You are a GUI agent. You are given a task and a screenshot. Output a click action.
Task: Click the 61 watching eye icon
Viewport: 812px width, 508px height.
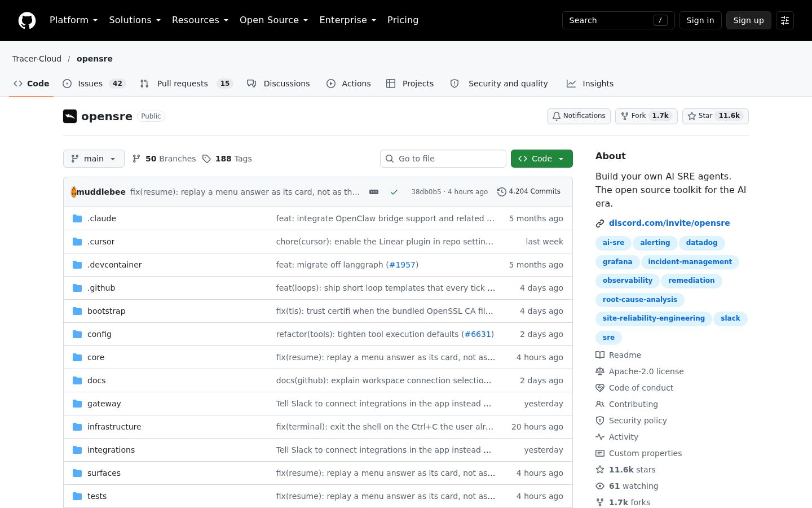pyautogui.click(x=600, y=486)
